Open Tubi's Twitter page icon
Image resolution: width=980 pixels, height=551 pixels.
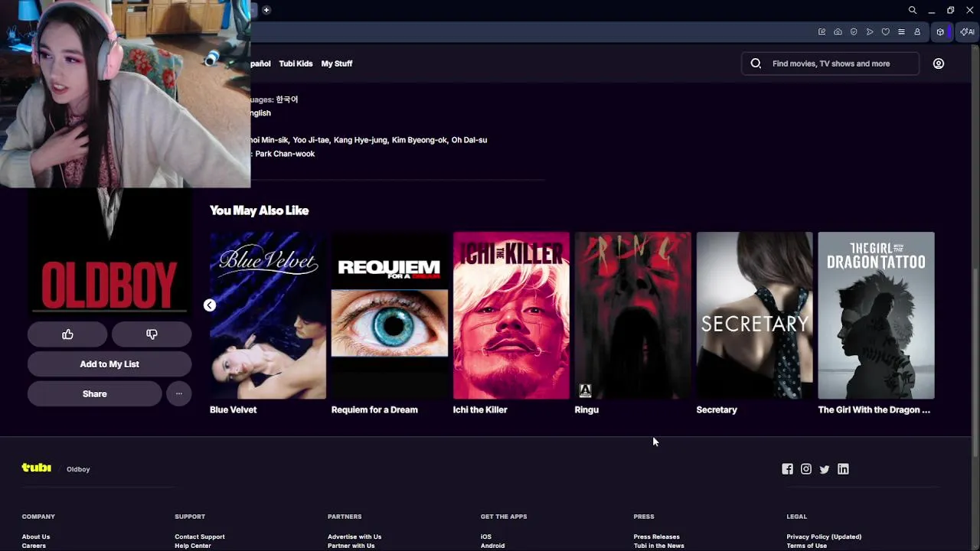[824, 469]
